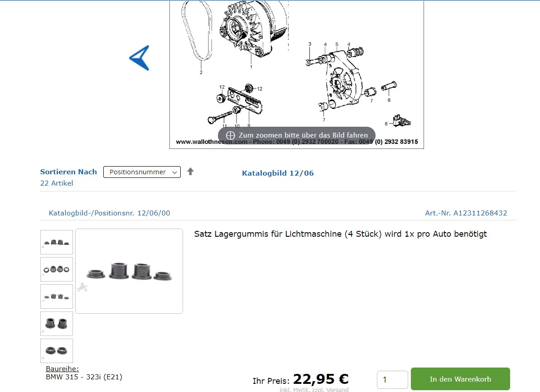This screenshot has width=540, height=392.
Task: Select the fifth thumbnail with two flat rings
Action: pos(57,351)
